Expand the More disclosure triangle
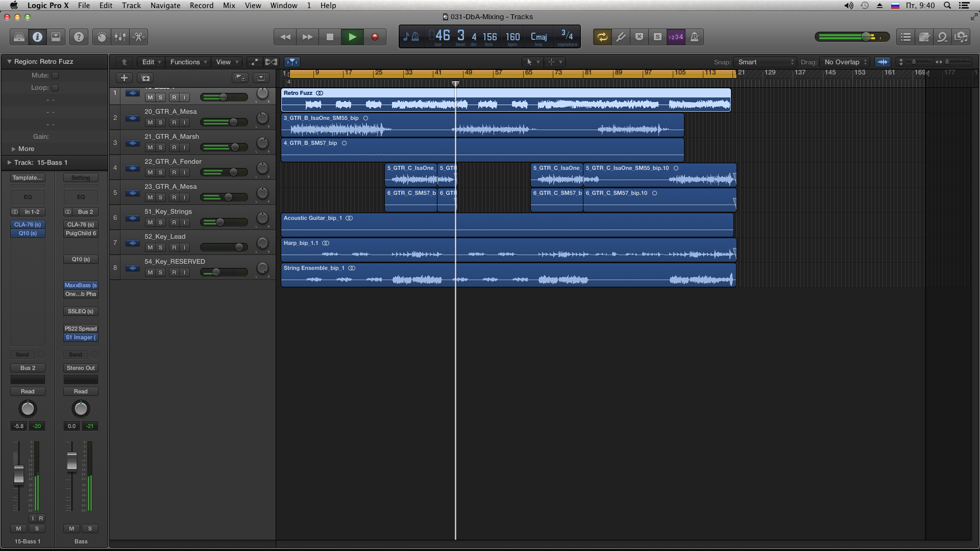This screenshot has width=980, height=551. pos(13,149)
